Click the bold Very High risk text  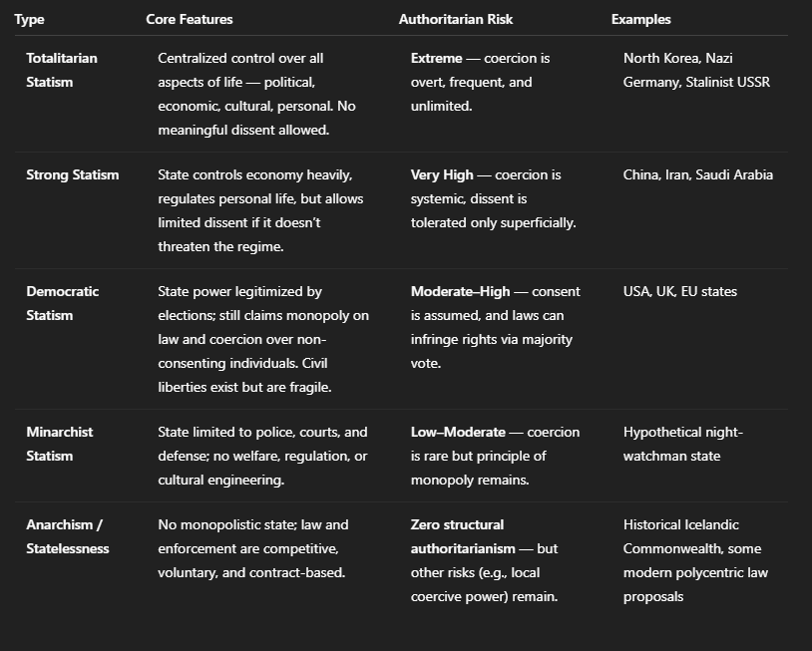[x=442, y=174]
